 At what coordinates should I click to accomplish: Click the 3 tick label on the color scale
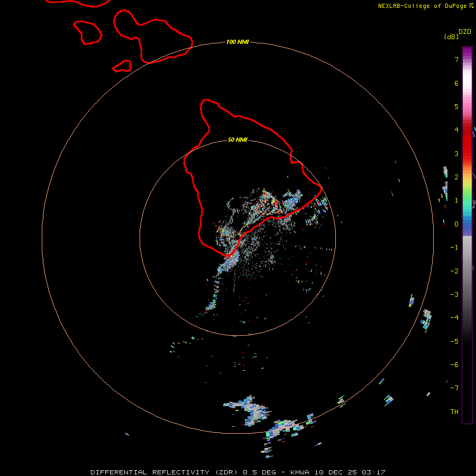pos(456,153)
